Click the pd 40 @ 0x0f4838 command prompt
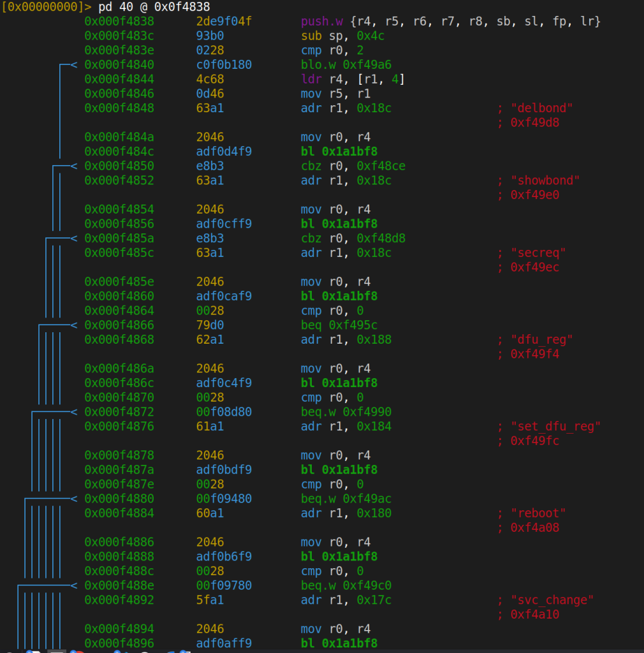The width and height of the screenshot is (644, 653). 154,7
